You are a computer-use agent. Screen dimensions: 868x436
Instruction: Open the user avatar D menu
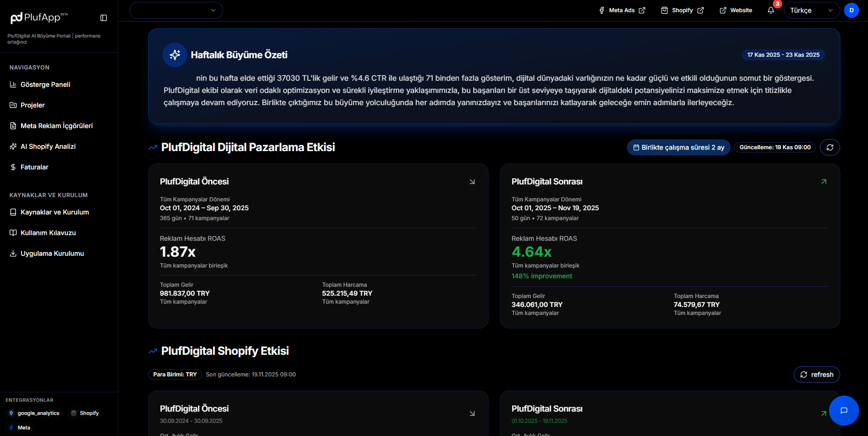point(852,10)
